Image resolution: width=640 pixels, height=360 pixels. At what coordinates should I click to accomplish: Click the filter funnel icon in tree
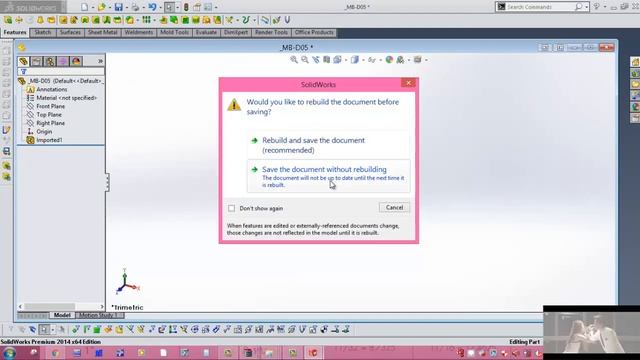point(24,71)
